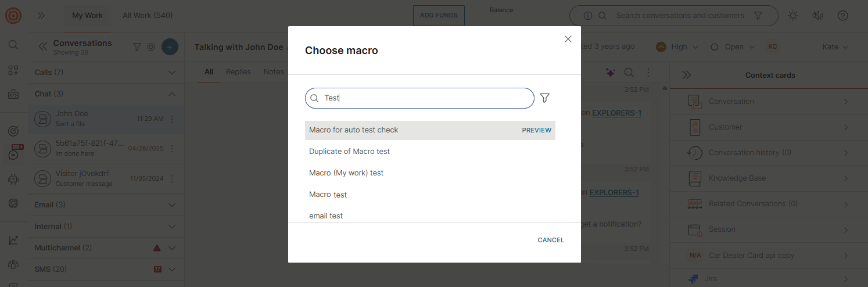This screenshot has height=287, width=868.
Task: Collapse the Context cards panel
Action: 686,75
